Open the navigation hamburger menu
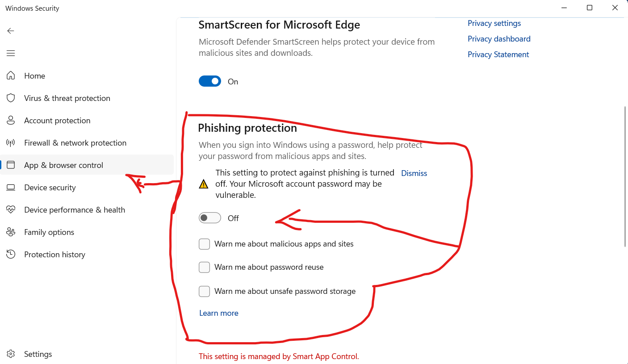628x364 pixels. tap(11, 53)
